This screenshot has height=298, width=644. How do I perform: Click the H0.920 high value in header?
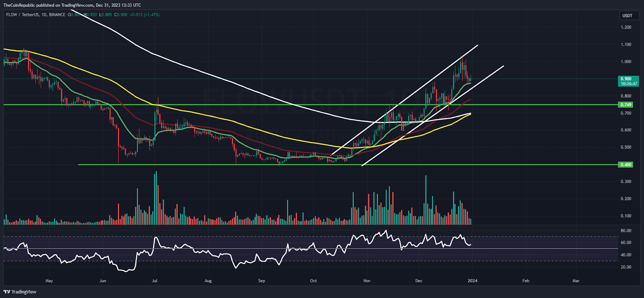pos(90,15)
